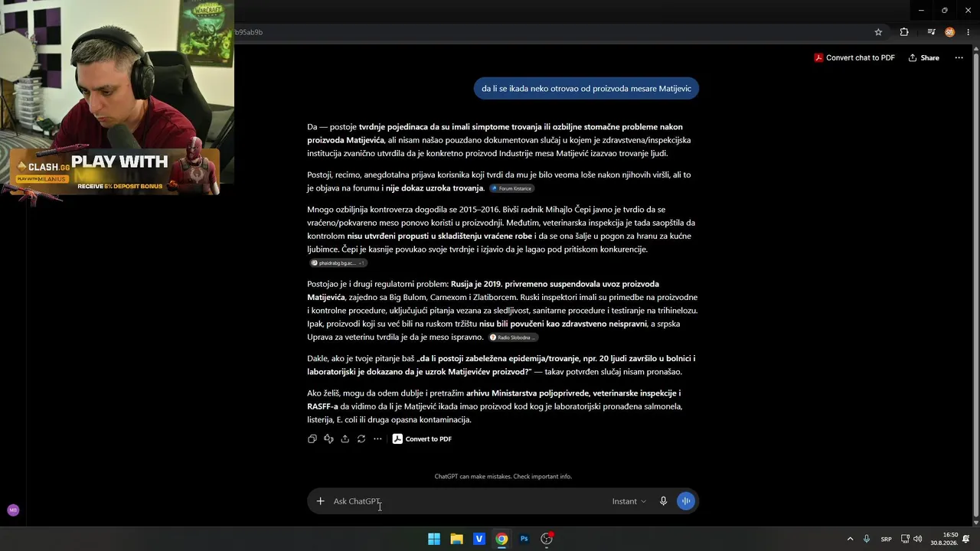Open the Forum Krstarice source citation
Screen dimensions: 980x551
[x=512, y=188]
